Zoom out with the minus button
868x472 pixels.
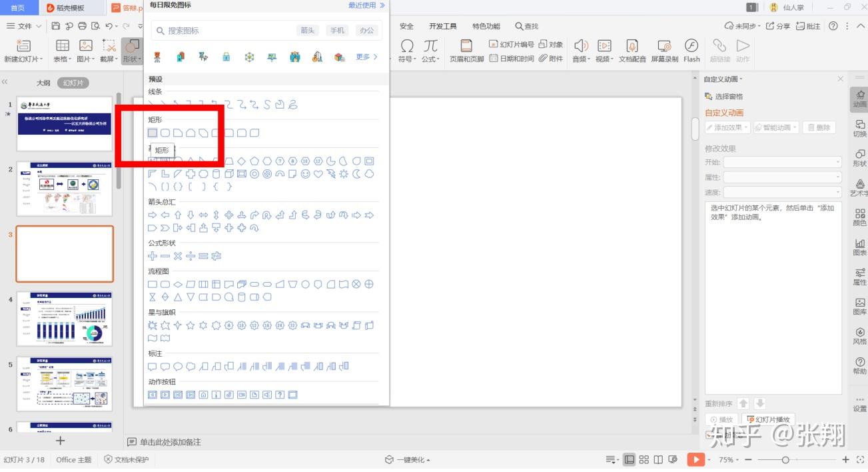click(x=748, y=460)
